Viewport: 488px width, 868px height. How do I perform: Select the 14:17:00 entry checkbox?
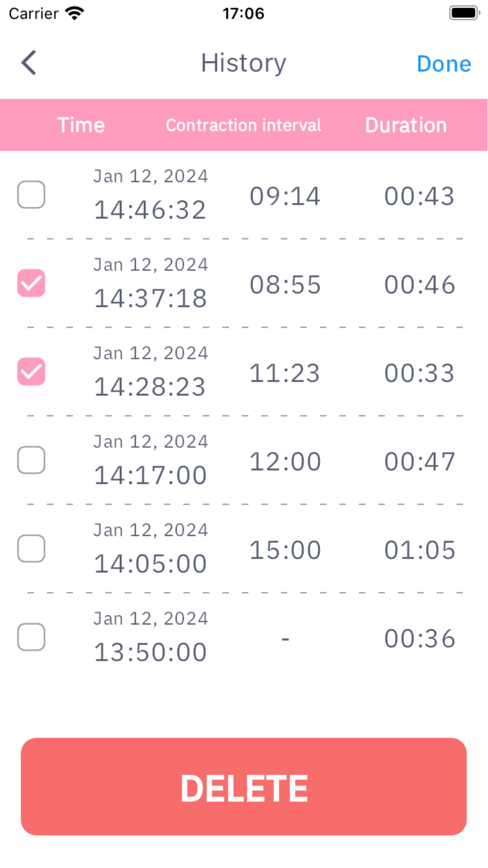(31, 460)
